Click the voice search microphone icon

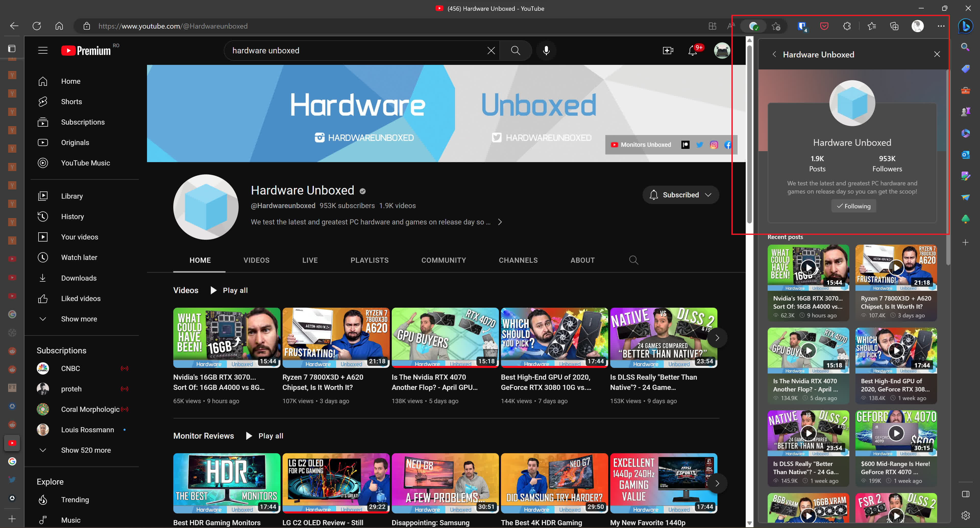(546, 50)
